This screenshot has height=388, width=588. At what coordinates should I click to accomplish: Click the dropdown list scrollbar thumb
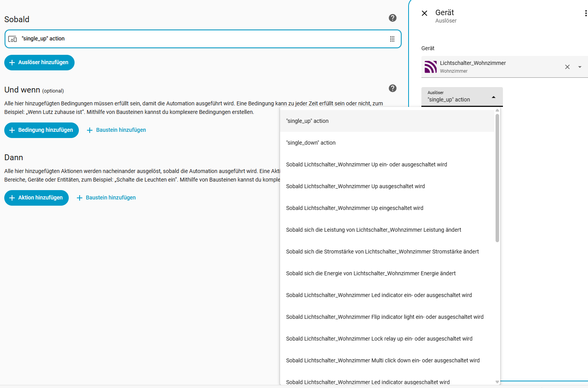pos(497,177)
